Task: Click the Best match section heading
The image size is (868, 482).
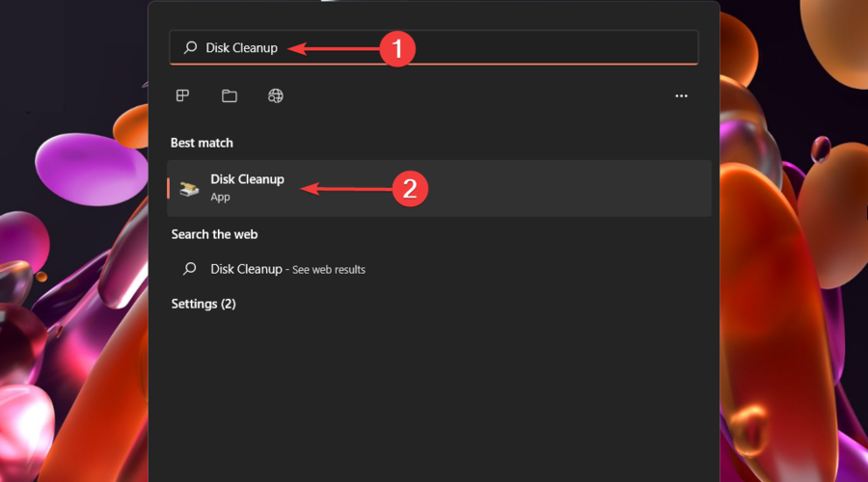Action: click(202, 143)
